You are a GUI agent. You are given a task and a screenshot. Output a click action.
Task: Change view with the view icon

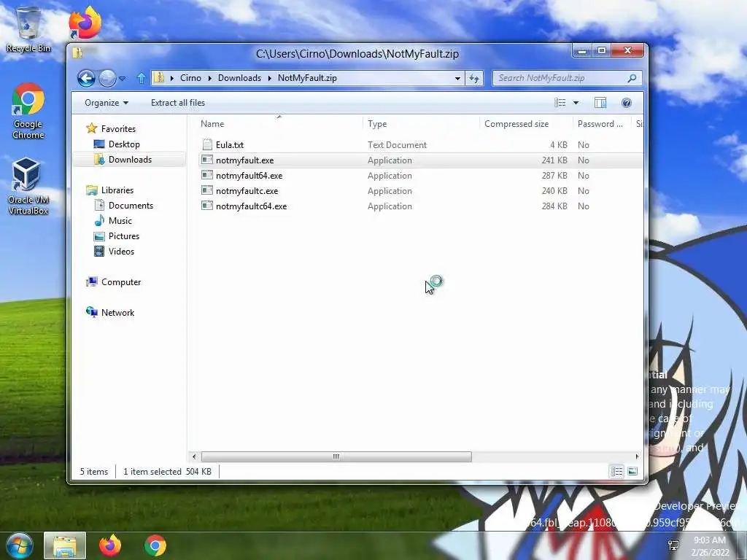tap(560, 103)
